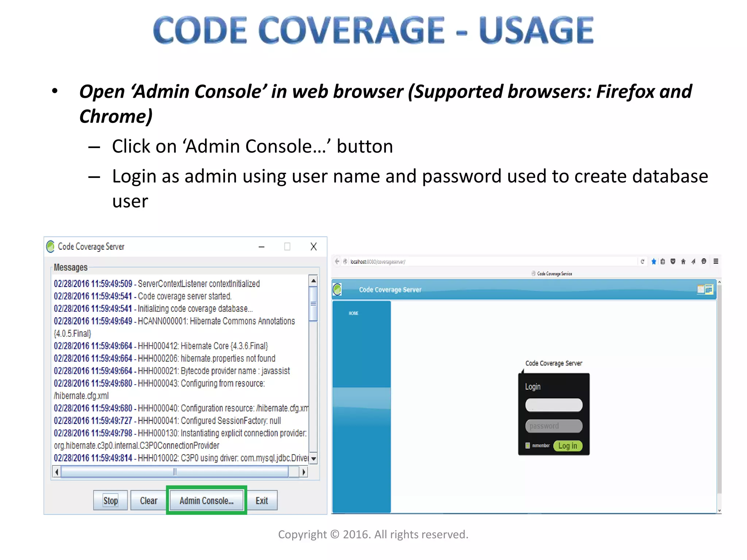Focus the username field in Login box
The height and width of the screenshot is (560, 747).
[x=554, y=405]
